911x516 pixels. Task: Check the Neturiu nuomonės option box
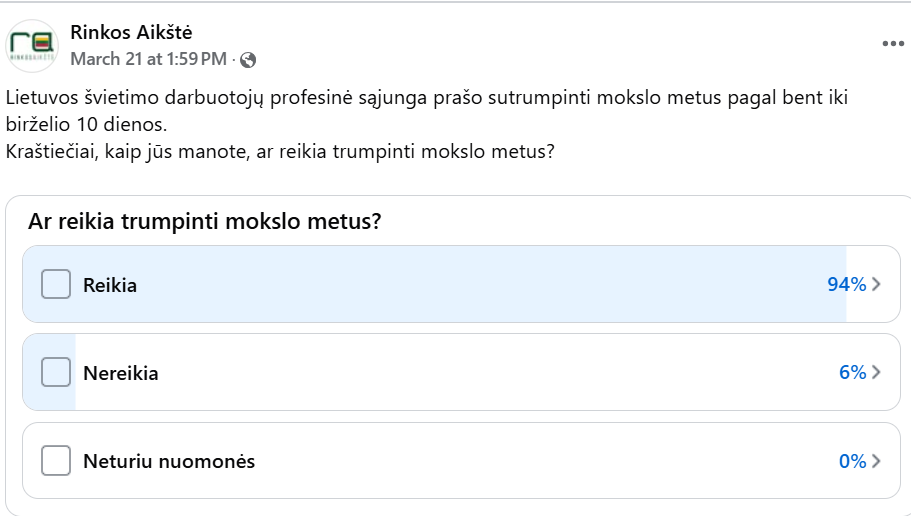click(56, 460)
